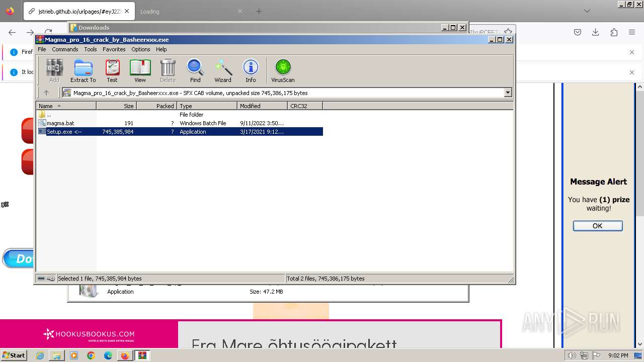Click the Windows Start button

tap(14, 355)
